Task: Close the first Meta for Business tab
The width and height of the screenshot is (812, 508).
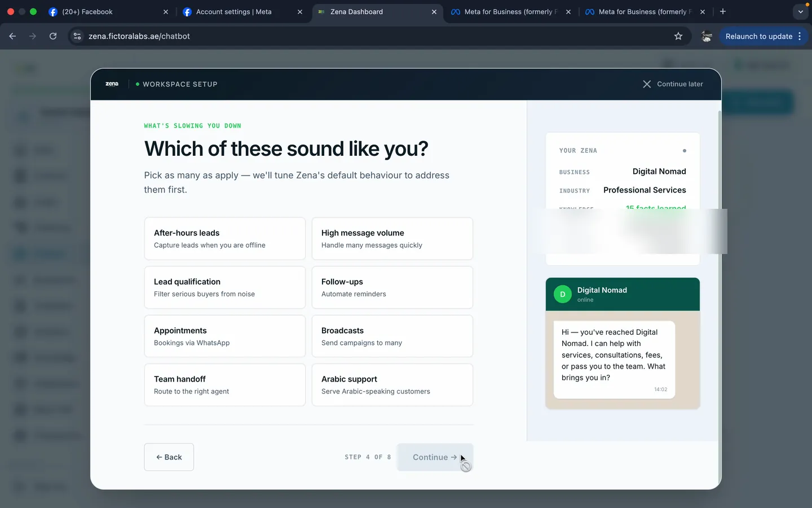Action: (x=568, y=12)
